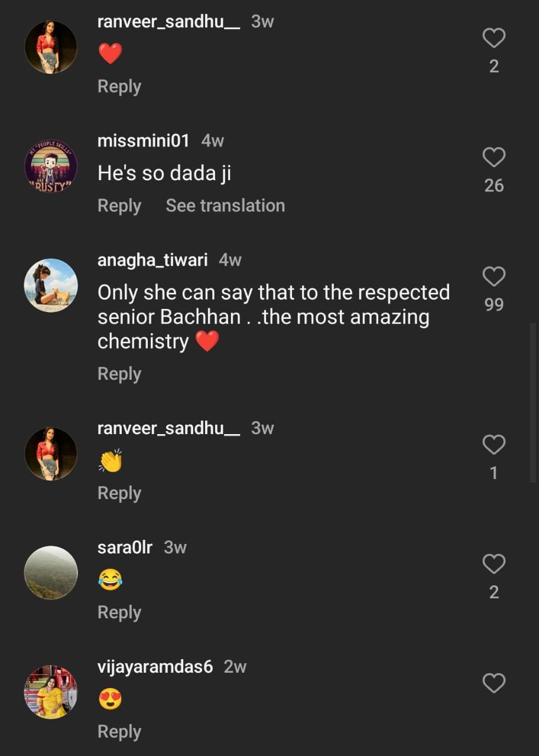Tap vijayaramdas6's avatar

pos(51,692)
